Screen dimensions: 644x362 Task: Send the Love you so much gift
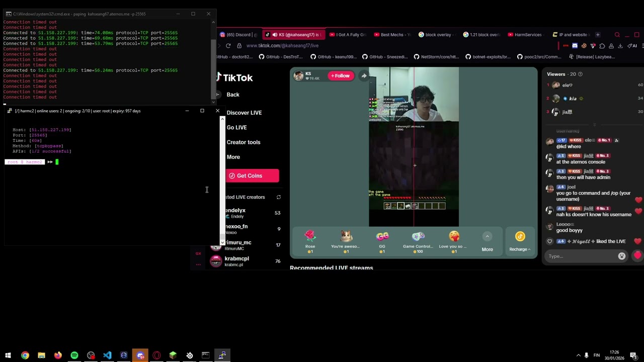pos(454,241)
